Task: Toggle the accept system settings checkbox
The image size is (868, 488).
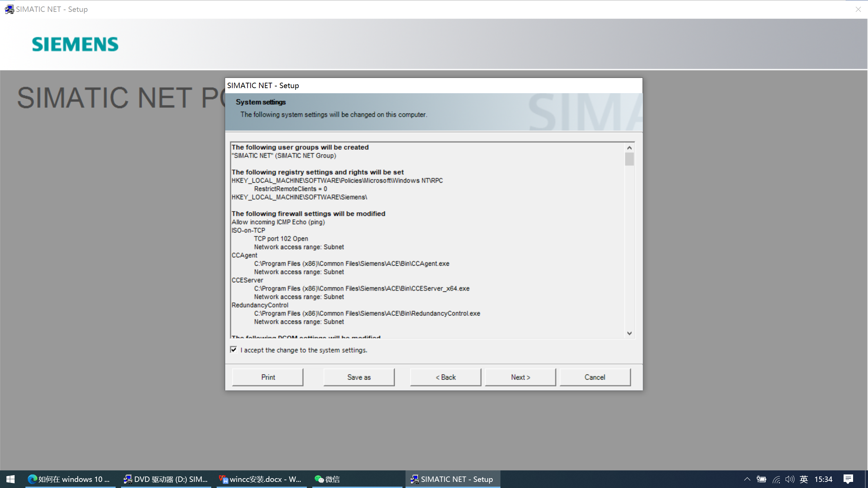Action: 234,349
